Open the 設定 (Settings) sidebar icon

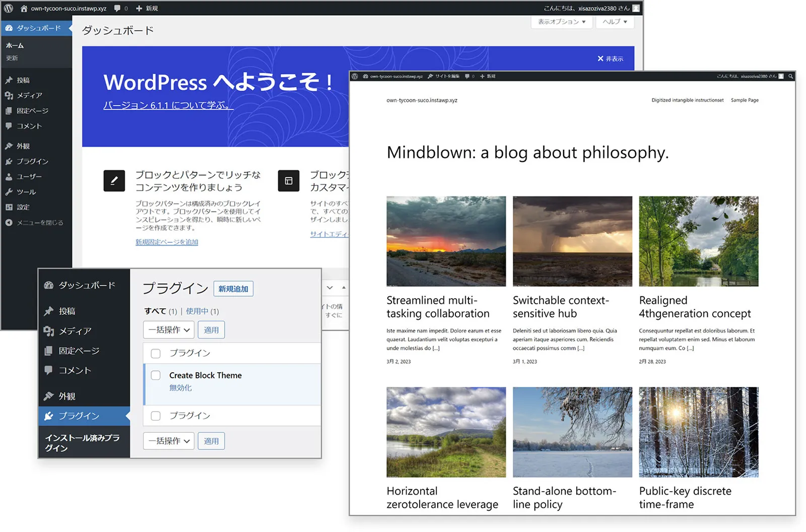point(9,207)
